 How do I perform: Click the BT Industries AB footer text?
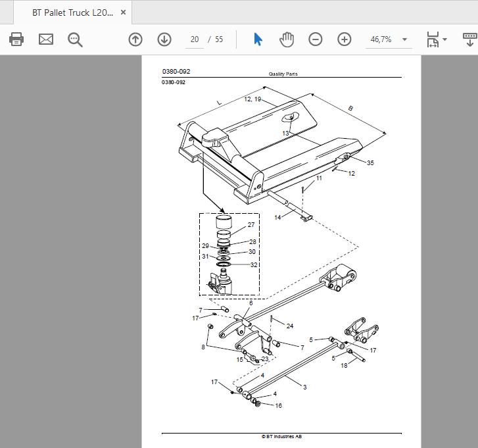[x=281, y=436]
